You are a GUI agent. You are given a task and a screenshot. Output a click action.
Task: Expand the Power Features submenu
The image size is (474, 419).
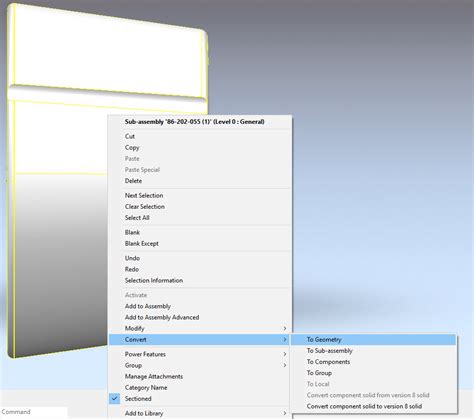point(200,354)
